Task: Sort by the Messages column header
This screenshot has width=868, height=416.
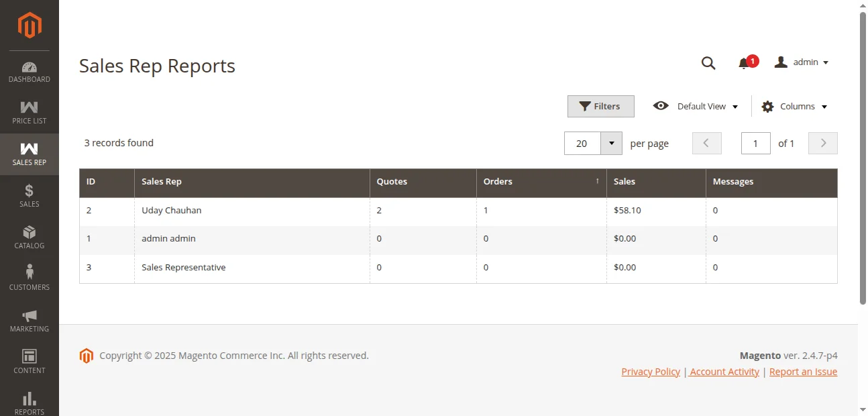Action: pyautogui.click(x=771, y=182)
